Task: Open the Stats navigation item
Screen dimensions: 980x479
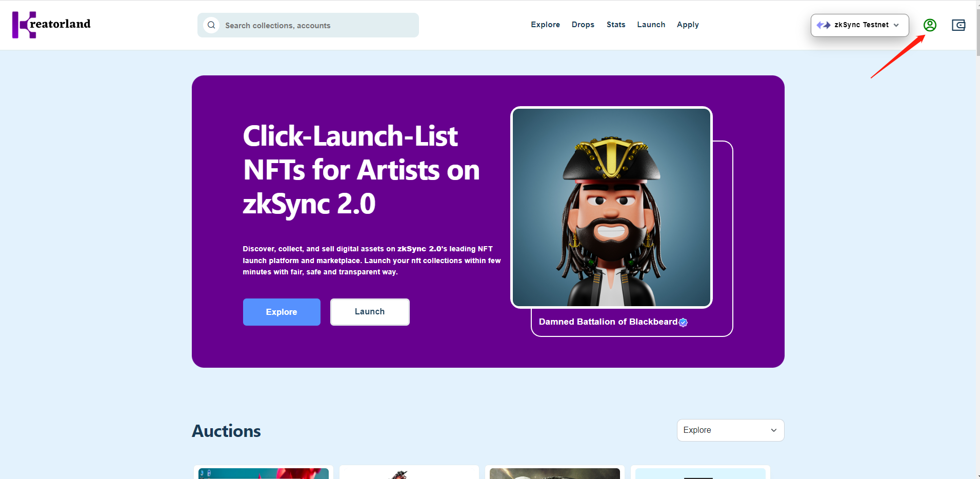Action: click(x=616, y=25)
